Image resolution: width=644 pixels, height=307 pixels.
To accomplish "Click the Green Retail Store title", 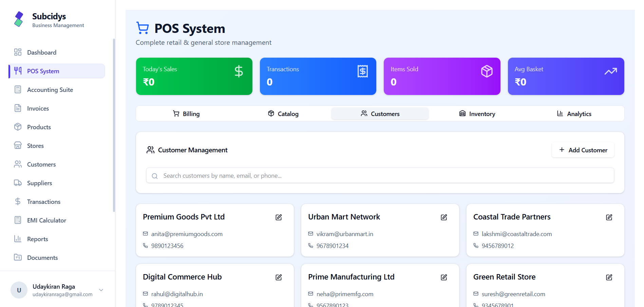I will pyautogui.click(x=504, y=277).
